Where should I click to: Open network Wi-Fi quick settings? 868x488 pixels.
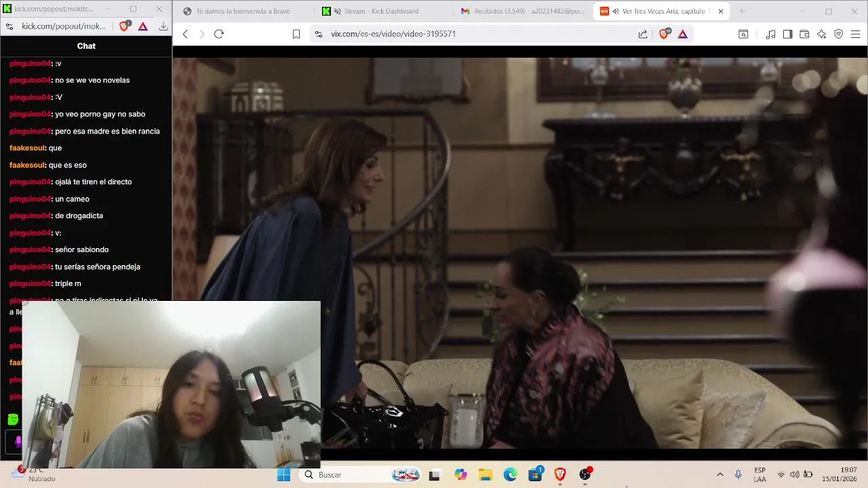pos(781,474)
